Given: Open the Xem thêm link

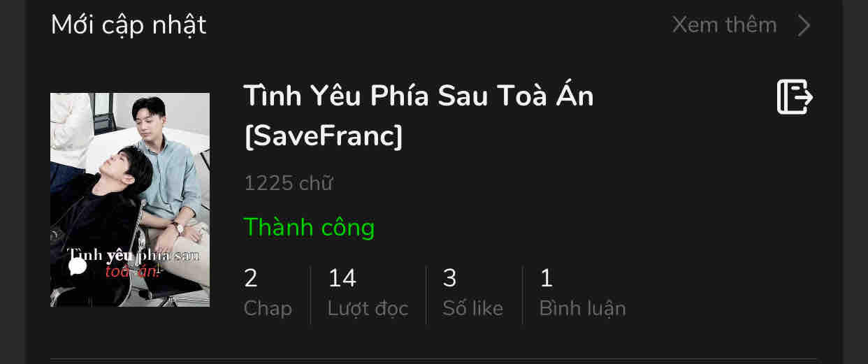Looking at the screenshot, I should pos(724,25).
